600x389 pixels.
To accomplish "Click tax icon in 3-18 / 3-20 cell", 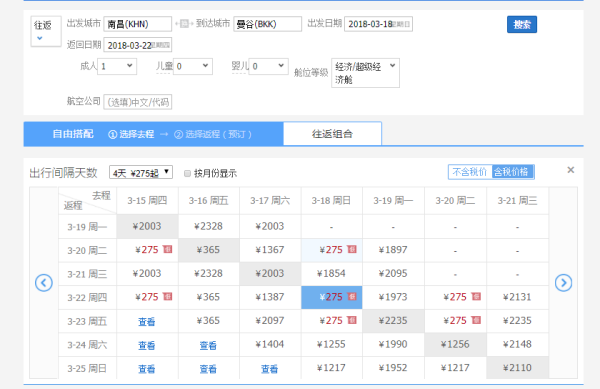I will pos(352,249).
